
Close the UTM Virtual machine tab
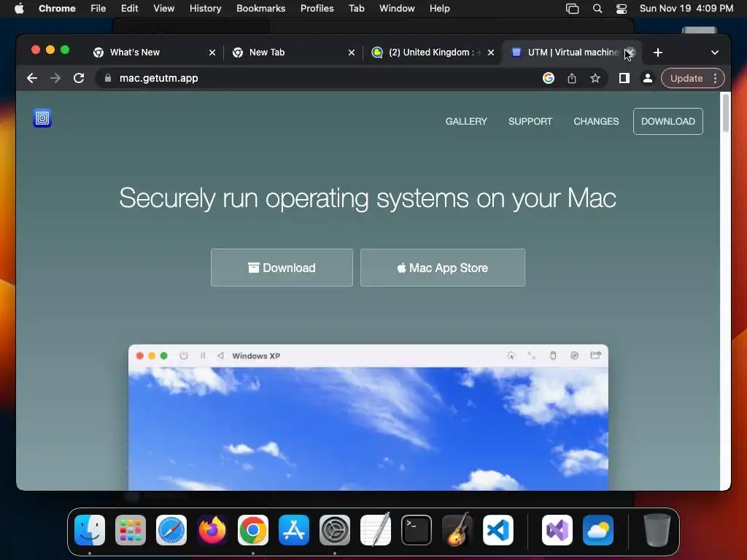[630, 52]
